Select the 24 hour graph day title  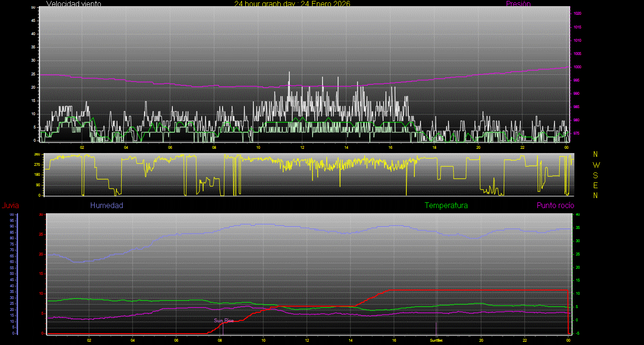pyautogui.click(x=292, y=4)
